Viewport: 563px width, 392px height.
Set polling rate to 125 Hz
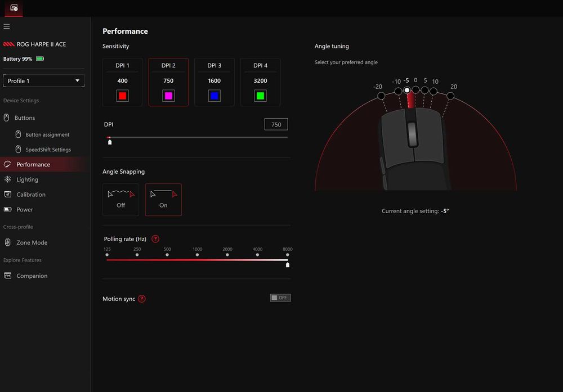pyautogui.click(x=107, y=255)
